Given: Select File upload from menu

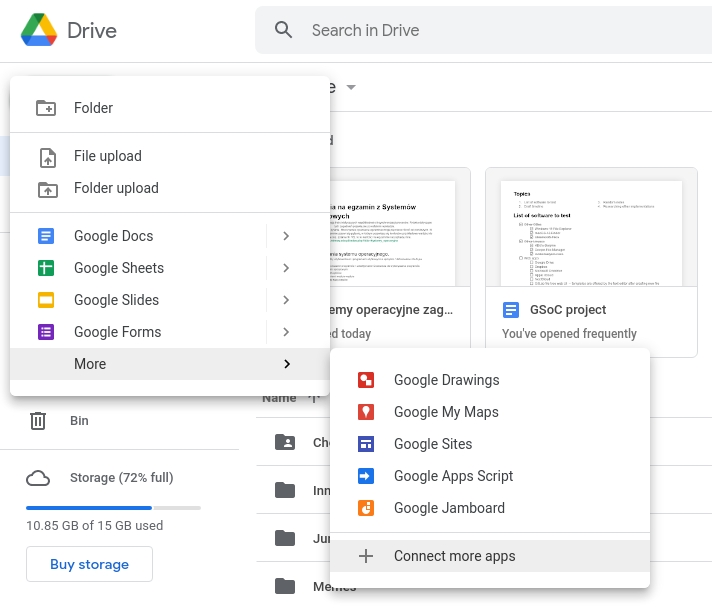Looking at the screenshot, I should coord(108,156).
